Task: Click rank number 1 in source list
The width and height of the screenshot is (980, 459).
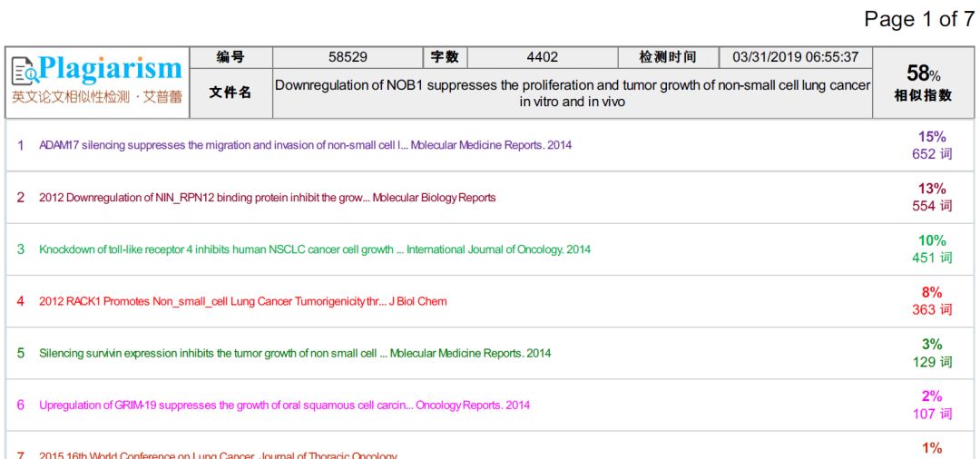Action: pyautogui.click(x=21, y=145)
